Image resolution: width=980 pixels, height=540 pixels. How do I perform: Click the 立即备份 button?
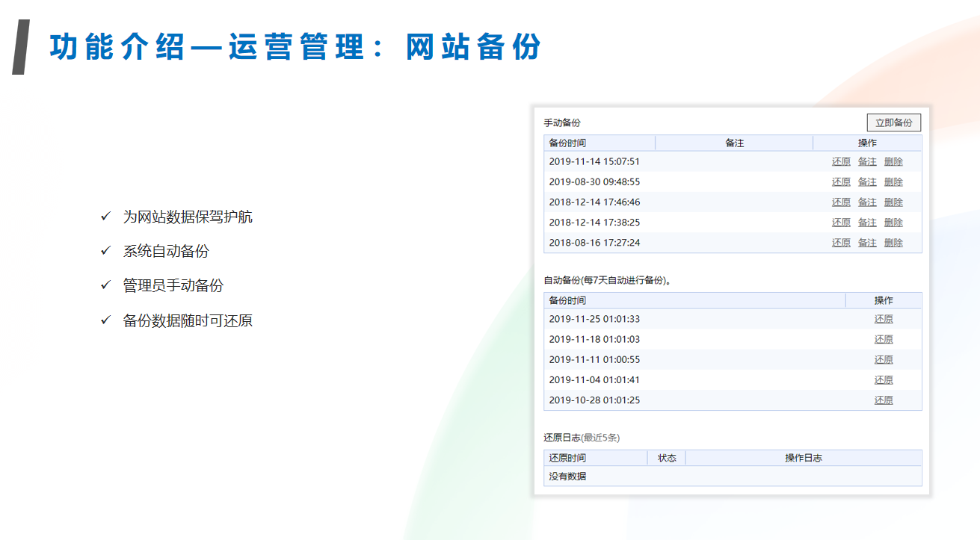click(x=893, y=123)
